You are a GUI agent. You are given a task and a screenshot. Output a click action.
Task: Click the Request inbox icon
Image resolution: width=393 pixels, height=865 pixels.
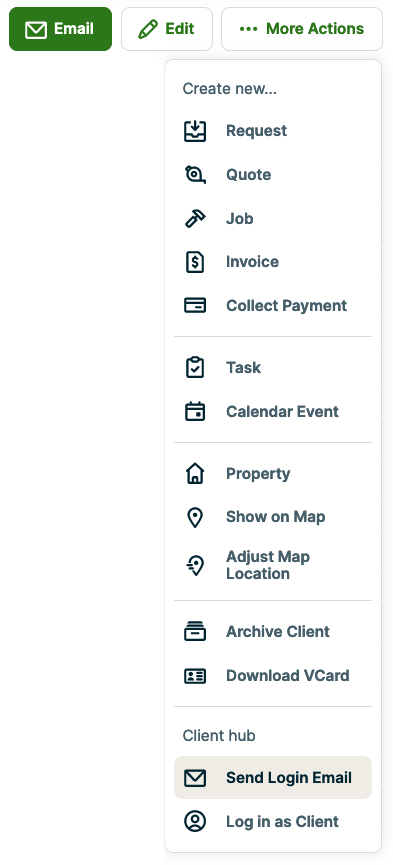195,131
